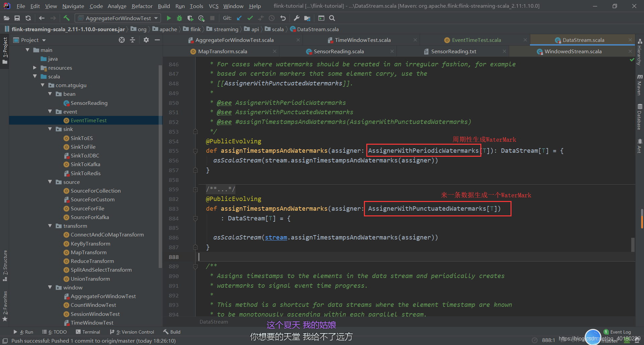This screenshot has height=345, width=644.
Task: Click the Project tree scrollbar
Action: coord(160,166)
